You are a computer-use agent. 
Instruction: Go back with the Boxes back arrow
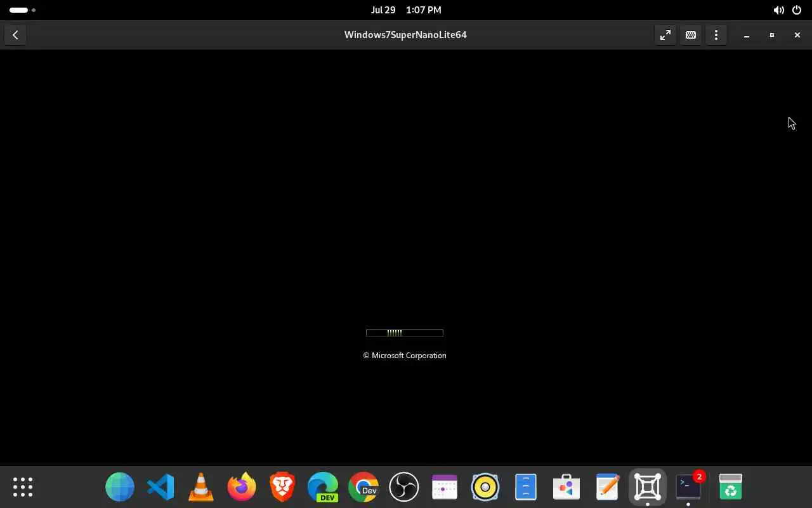point(15,35)
